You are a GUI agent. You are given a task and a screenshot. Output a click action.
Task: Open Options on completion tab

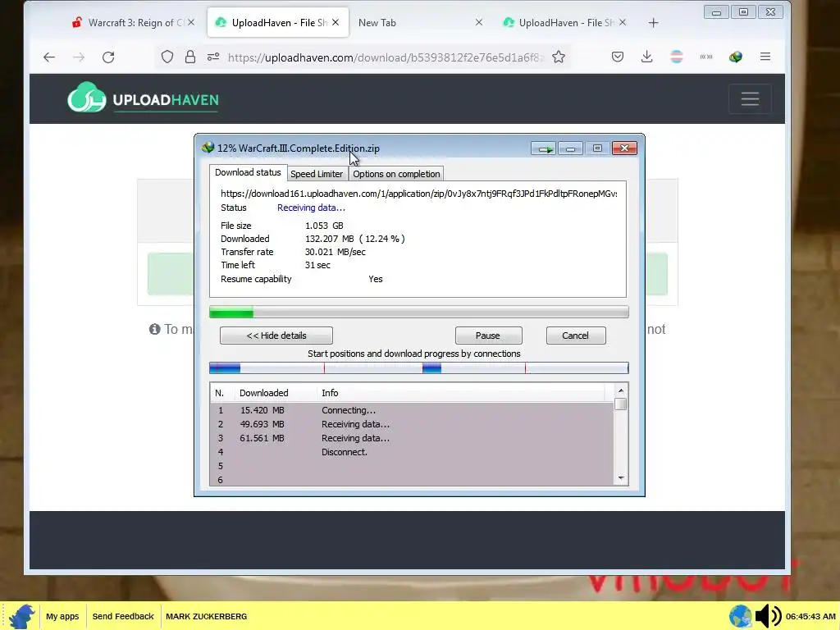[396, 174]
